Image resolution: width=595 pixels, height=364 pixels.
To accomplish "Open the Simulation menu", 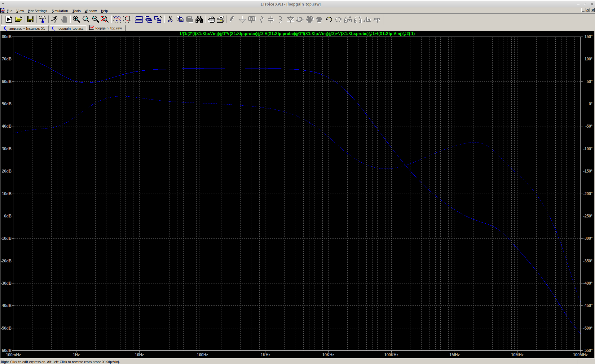I will tap(59, 11).
